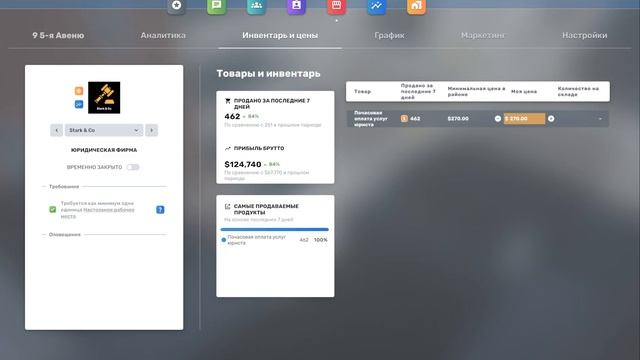The width and height of the screenshot is (640, 360).
Task: Click the Stark & Co gavel logo
Action: pos(104,98)
